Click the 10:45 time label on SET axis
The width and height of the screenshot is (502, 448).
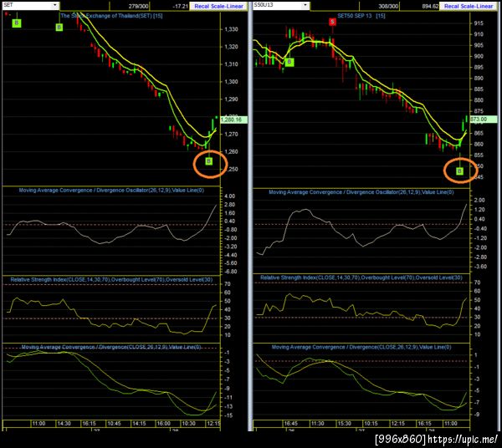114,424
